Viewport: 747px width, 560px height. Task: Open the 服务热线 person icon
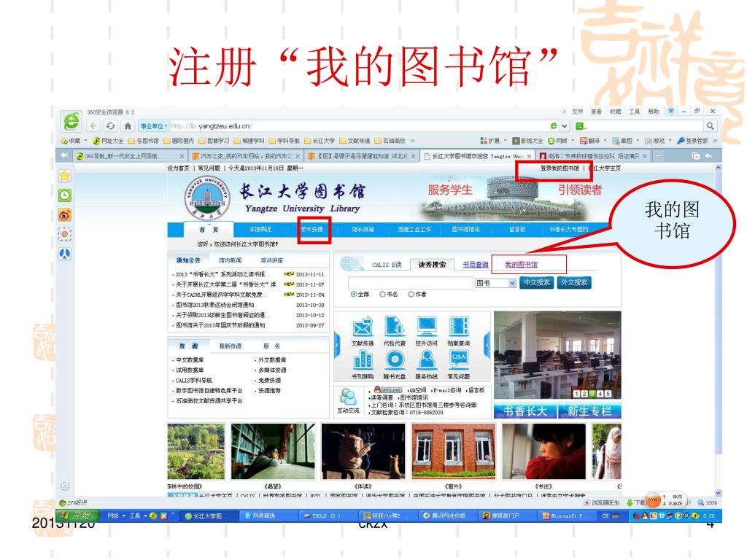point(427,360)
